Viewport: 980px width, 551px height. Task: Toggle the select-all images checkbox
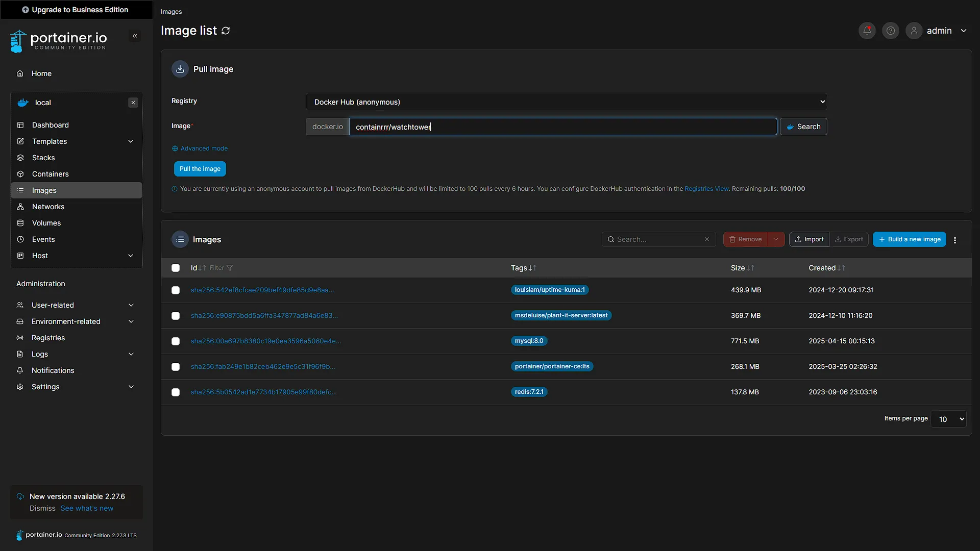click(x=176, y=268)
